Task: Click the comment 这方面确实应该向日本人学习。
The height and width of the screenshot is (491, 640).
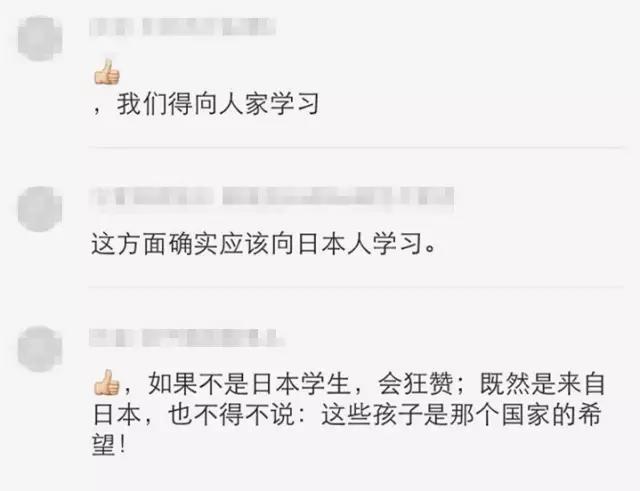Action: (x=264, y=244)
